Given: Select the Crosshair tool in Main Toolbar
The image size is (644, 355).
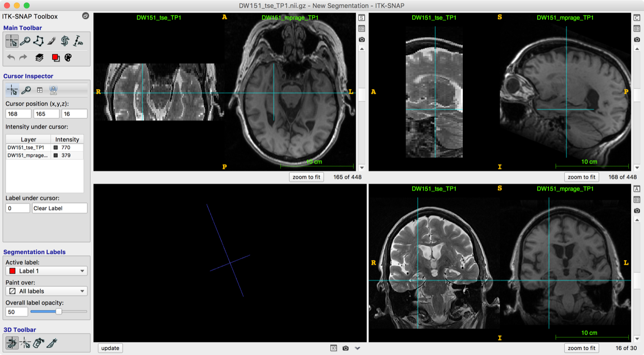Looking at the screenshot, I should click(x=12, y=41).
